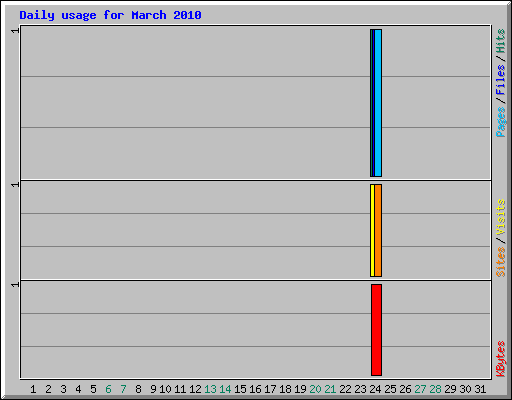Click day label 12 on the axis
512x400 pixels.
pos(195,389)
